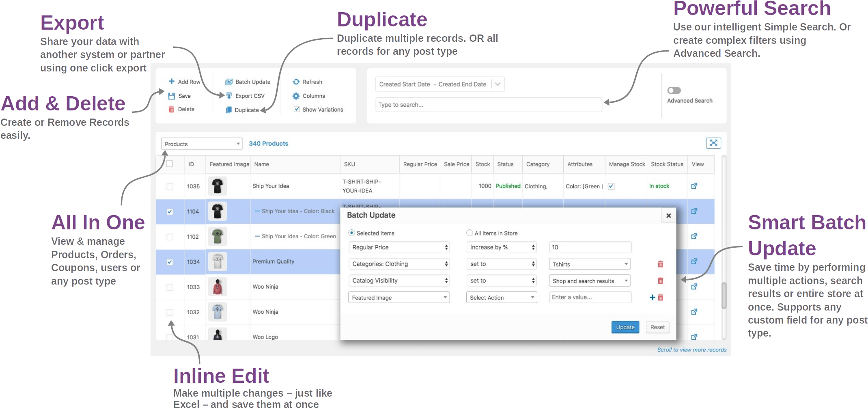
Task: Click the Save floppy disk icon
Action: [172, 96]
